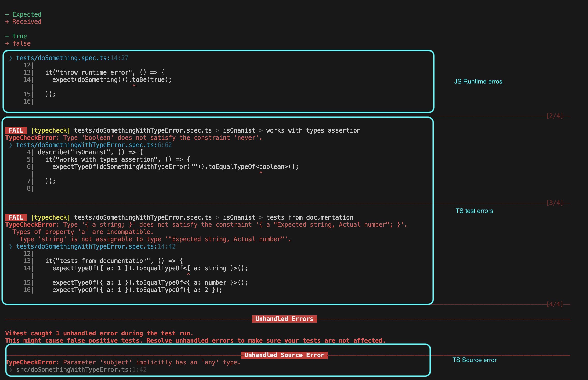Click the tests/doSomething.spec.ts:14:27 file link
The image size is (588, 380).
[x=72, y=58]
